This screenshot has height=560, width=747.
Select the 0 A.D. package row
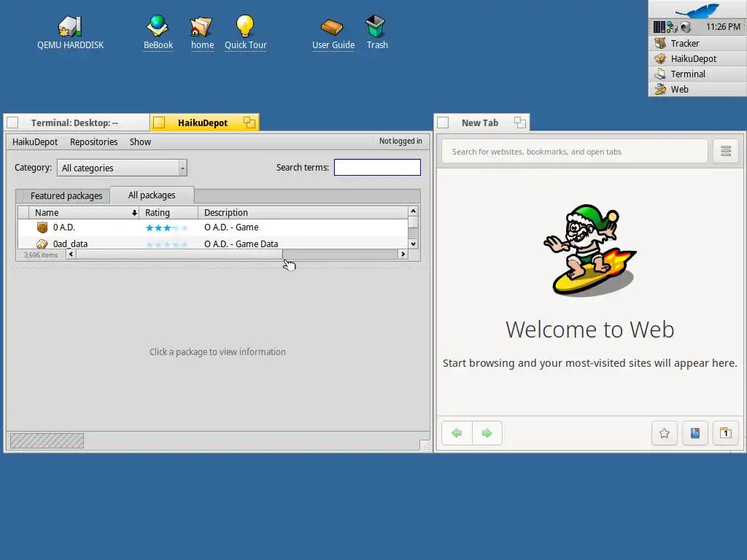213,227
